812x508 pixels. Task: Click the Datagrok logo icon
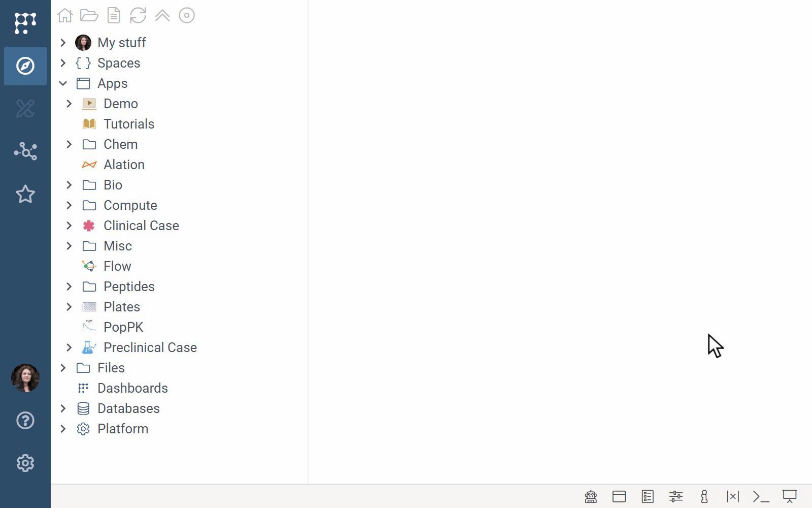(x=25, y=23)
